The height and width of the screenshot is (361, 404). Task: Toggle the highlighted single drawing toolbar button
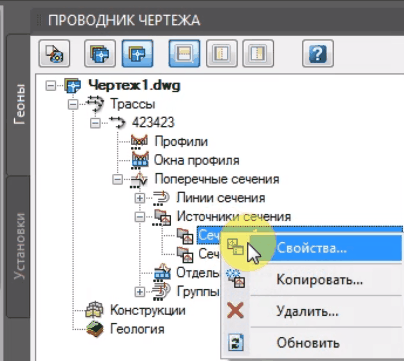pyautogui.click(x=137, y=53)
